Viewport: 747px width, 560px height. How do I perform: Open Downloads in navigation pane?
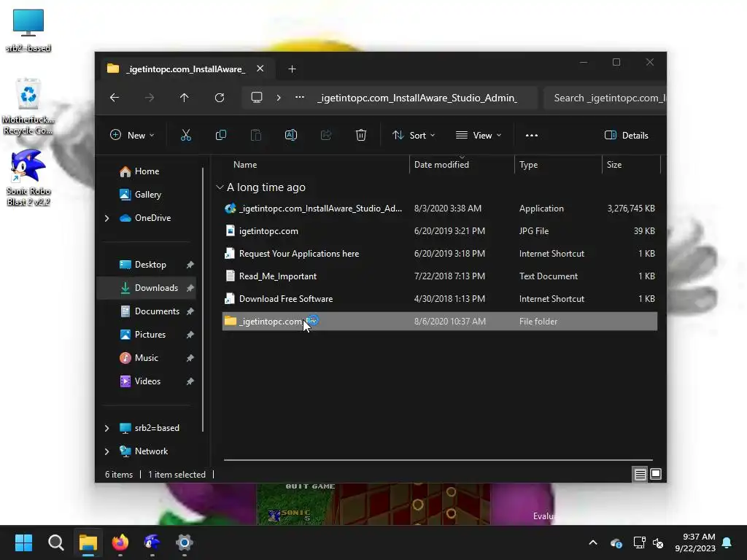coord(147,288)
